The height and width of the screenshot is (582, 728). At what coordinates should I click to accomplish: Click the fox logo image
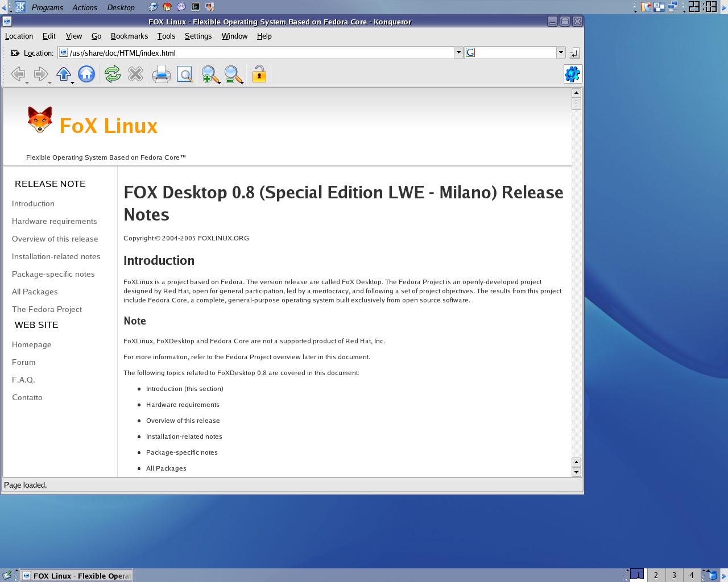(x=40, y=119)
